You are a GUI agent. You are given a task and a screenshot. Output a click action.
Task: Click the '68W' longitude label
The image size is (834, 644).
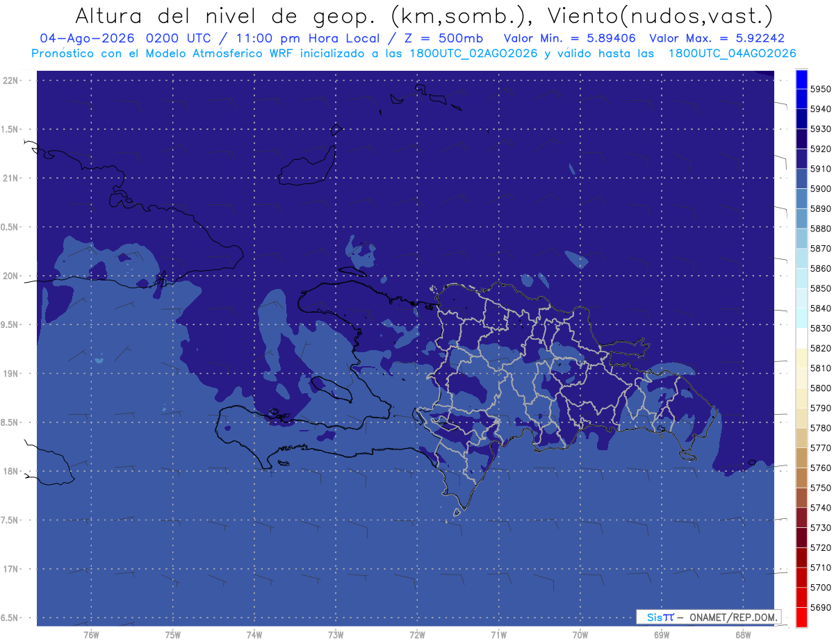[x=743, y=635]
